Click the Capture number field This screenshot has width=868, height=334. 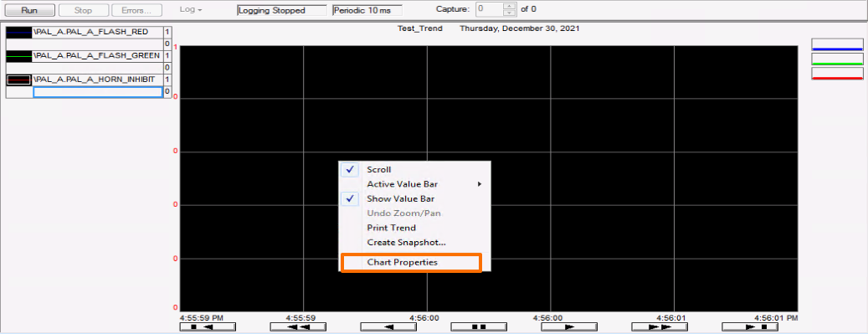click(490, 9)
